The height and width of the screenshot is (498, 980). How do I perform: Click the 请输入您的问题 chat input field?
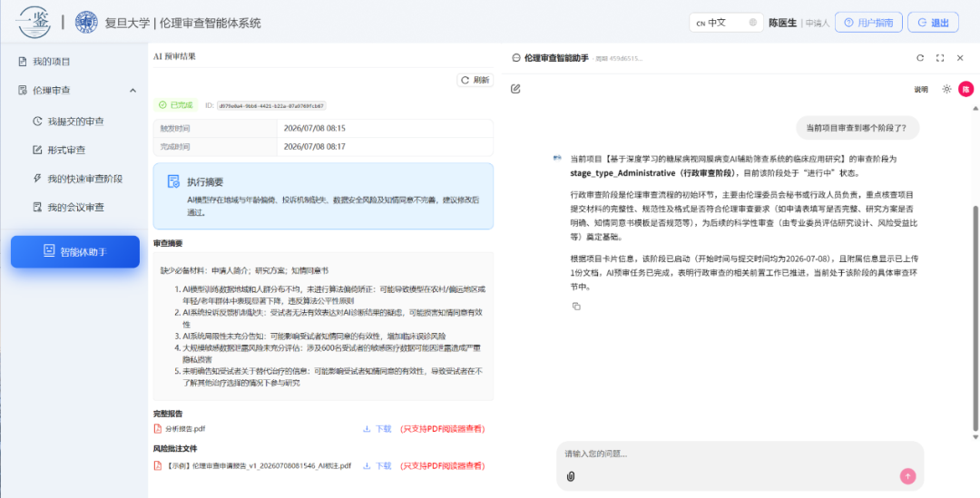(x=740, y=454)
